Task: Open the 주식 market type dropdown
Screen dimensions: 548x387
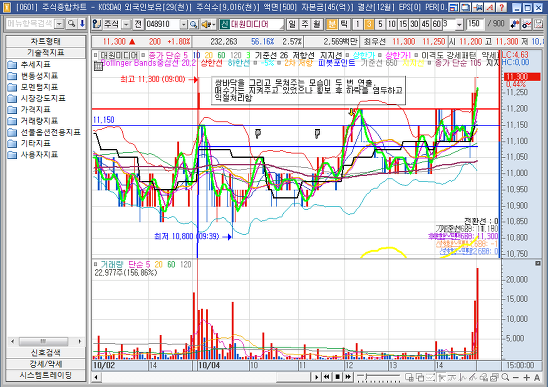Action: click(125, 24)
